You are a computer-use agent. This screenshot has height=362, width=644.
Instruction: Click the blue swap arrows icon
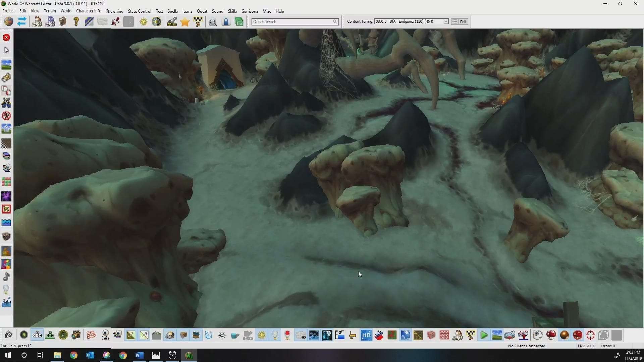[x=22, y=22]
